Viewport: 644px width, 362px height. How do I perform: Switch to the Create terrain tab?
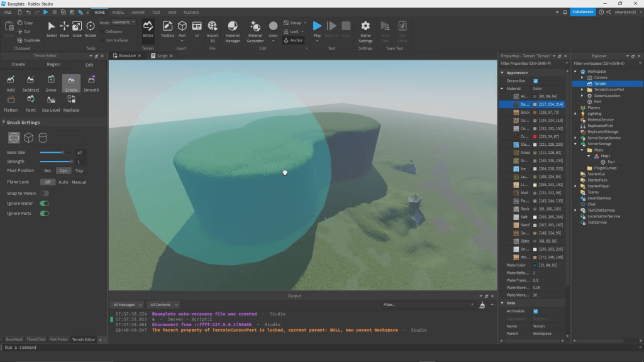[x=18, y=65]
